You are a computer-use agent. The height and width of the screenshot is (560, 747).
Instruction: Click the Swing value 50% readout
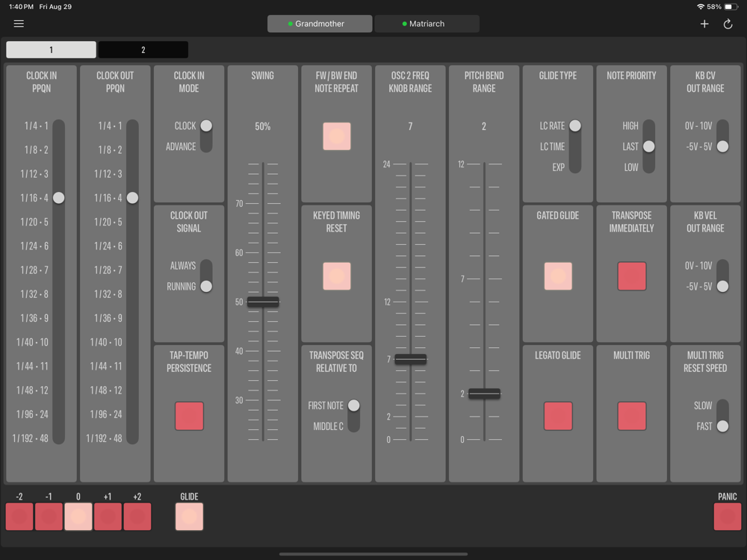coord(262,127)
